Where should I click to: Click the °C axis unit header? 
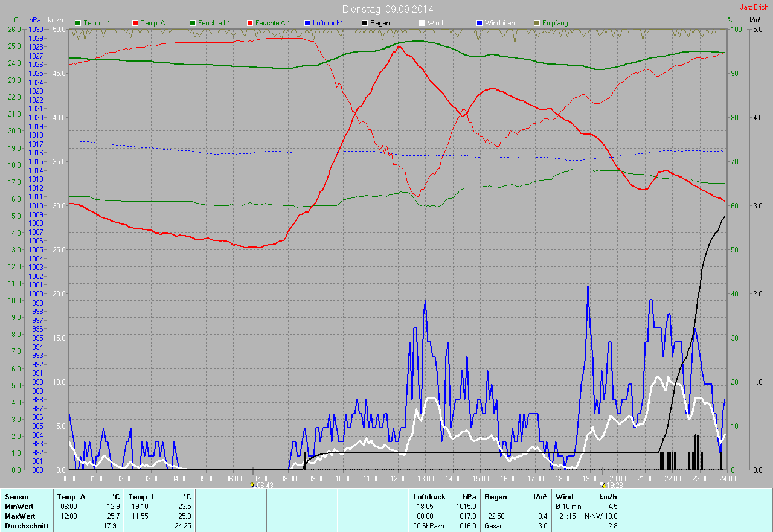tap(15, 20)
